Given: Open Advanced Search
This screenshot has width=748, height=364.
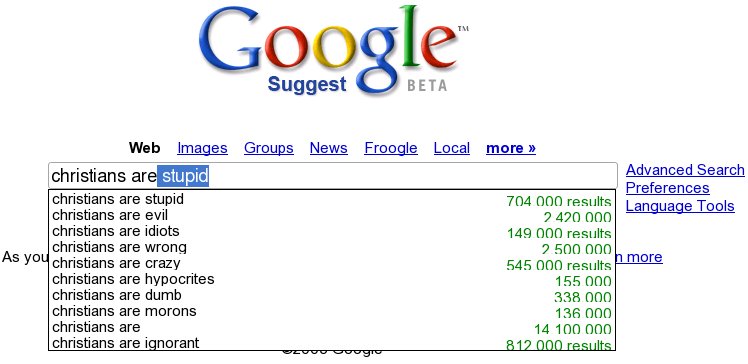Looking at the screenshot, I should click(x=685, y=170).
